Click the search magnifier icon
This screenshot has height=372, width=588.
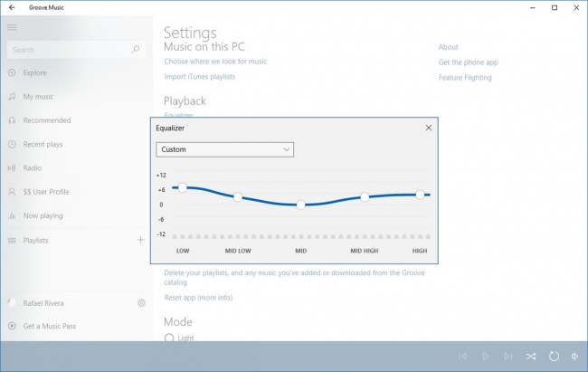(136, 49)
